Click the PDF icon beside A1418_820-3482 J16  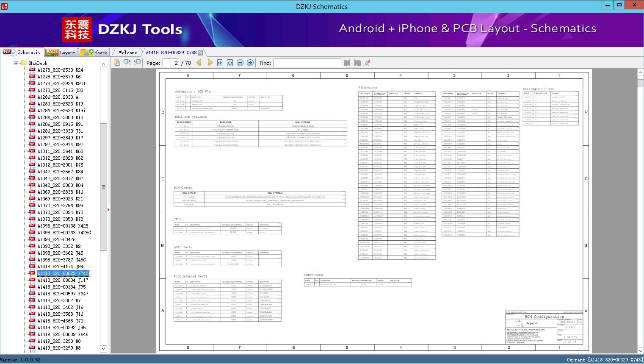tap(32, 307)
